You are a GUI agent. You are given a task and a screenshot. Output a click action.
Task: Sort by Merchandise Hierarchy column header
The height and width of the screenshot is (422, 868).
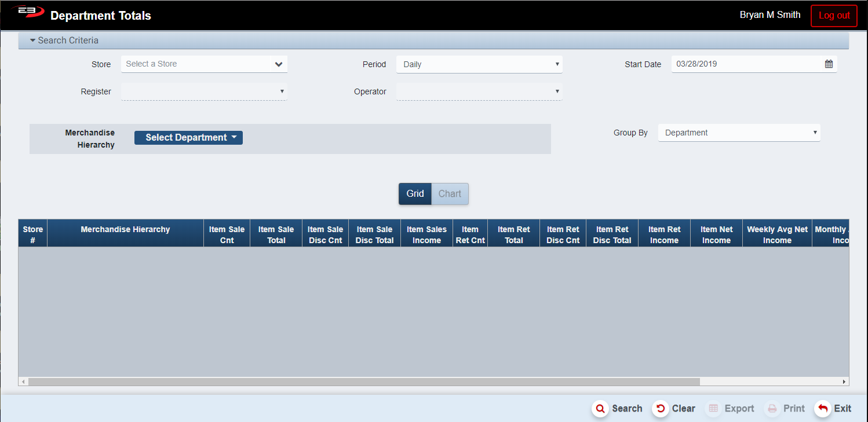pyautogui.click(x=125, y=230)
